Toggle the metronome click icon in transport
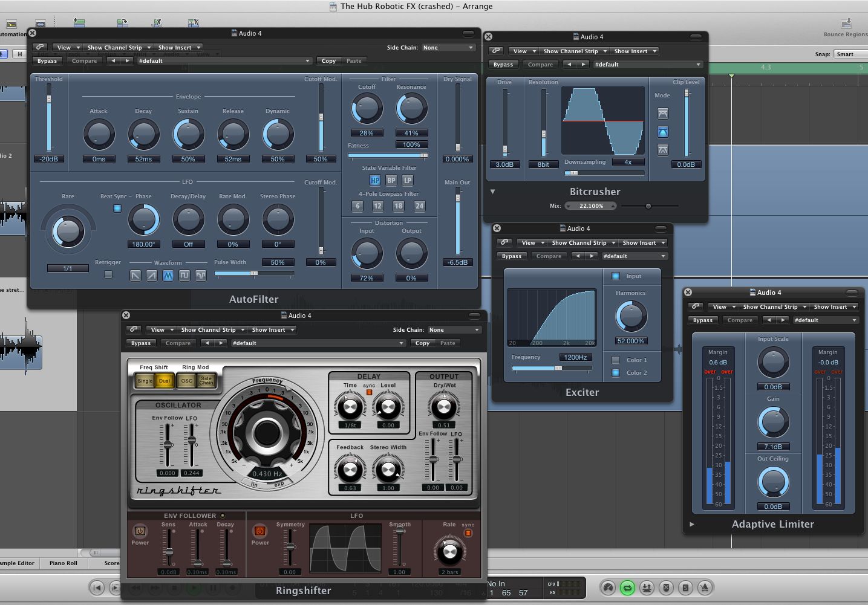The height and width of the screenshot is (605, 868). coord(705,587)
